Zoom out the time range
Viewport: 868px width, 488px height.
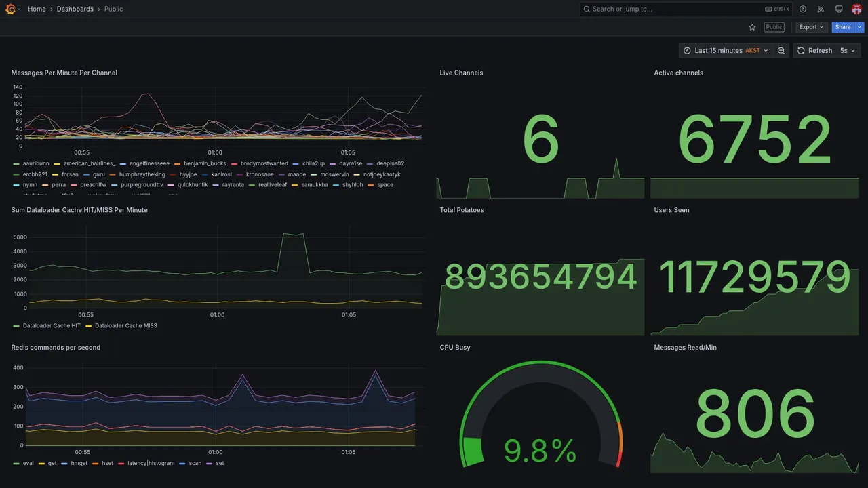click(781, 51)
